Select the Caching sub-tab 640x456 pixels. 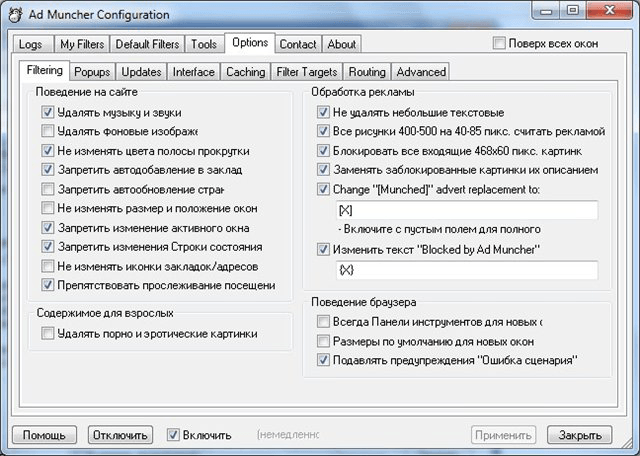point(246,72)
